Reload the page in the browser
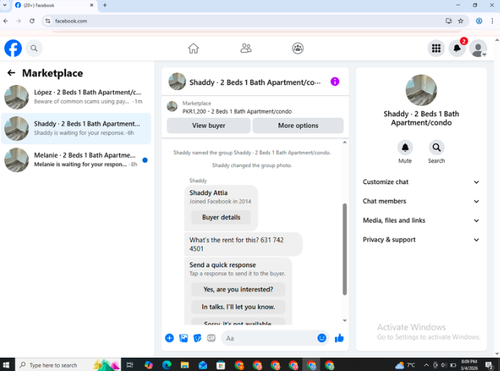This screenshot has width=500, height=371. (32, 21)
